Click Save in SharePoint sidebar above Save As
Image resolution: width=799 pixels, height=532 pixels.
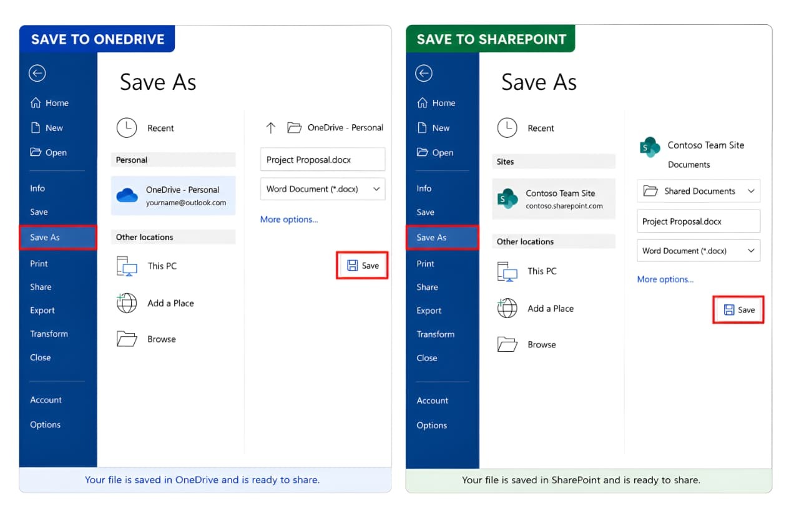pos(425,211)
